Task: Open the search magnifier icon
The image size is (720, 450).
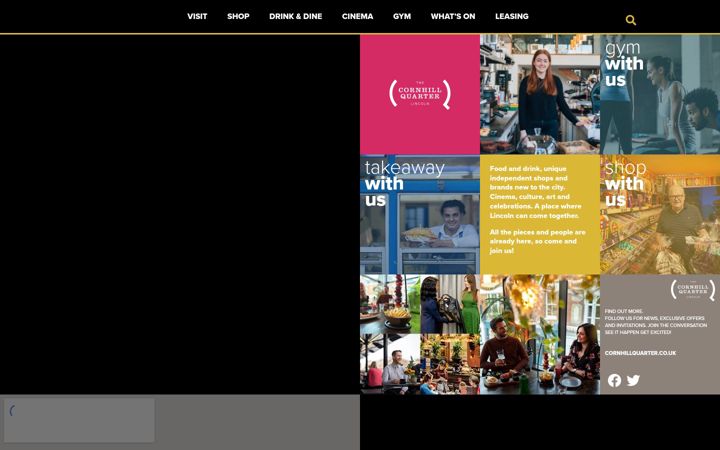Action: tap(630, 20)
